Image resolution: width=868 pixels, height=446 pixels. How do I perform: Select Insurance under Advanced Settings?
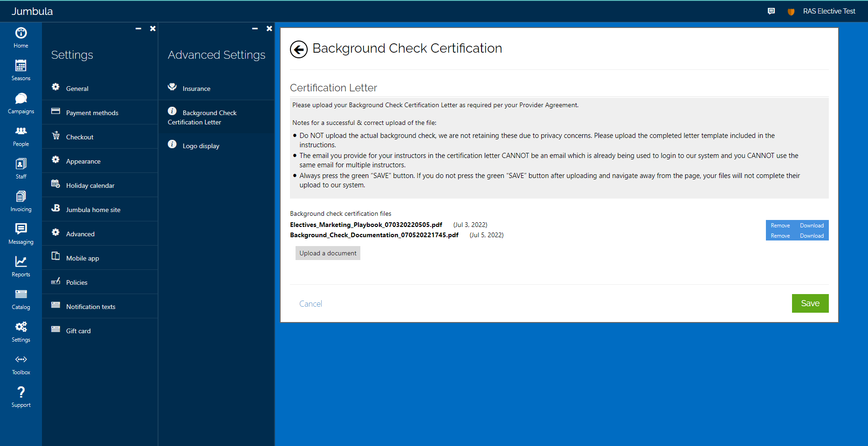(x=196, y=89)
